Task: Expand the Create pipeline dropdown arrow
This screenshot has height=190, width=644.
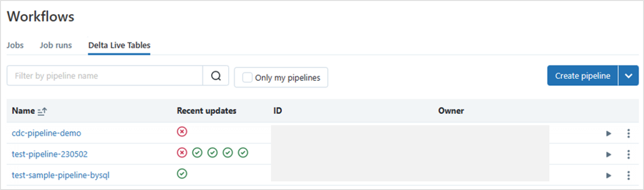Action: (x=628, y=76)
